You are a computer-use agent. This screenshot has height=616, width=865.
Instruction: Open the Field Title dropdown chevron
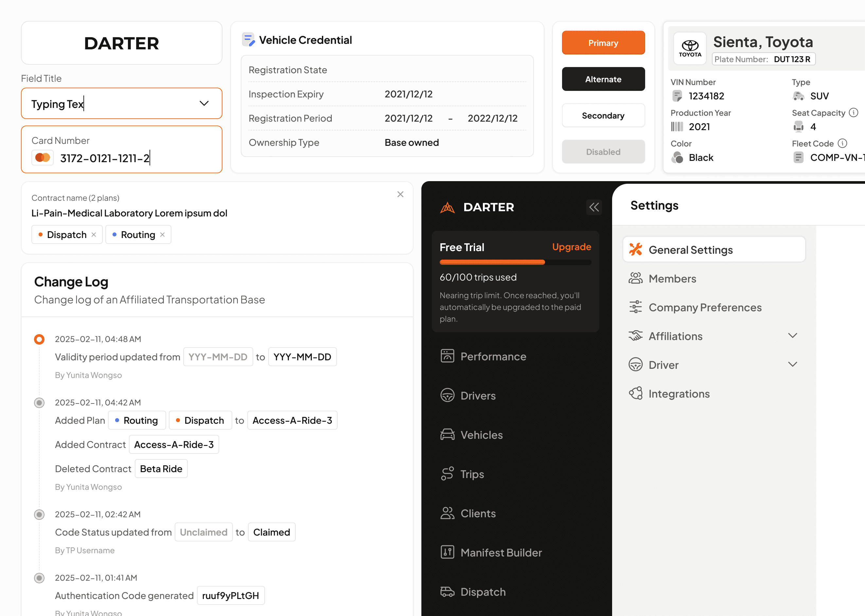pos(204,104)
